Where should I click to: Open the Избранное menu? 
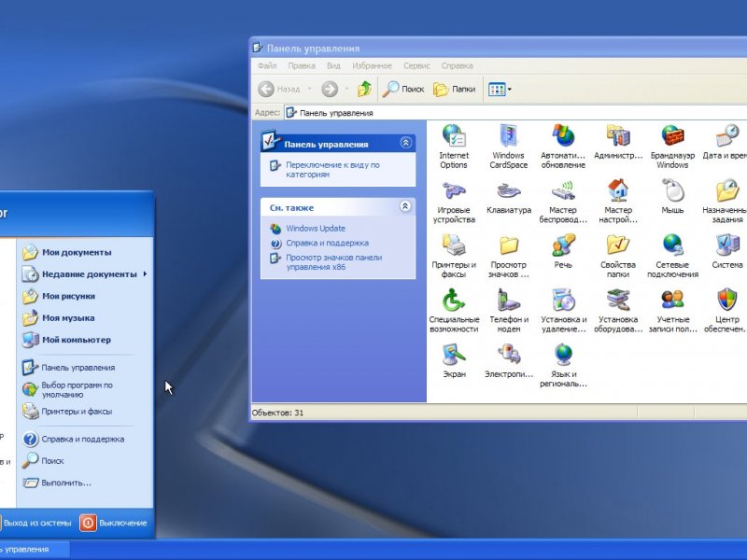372,65
